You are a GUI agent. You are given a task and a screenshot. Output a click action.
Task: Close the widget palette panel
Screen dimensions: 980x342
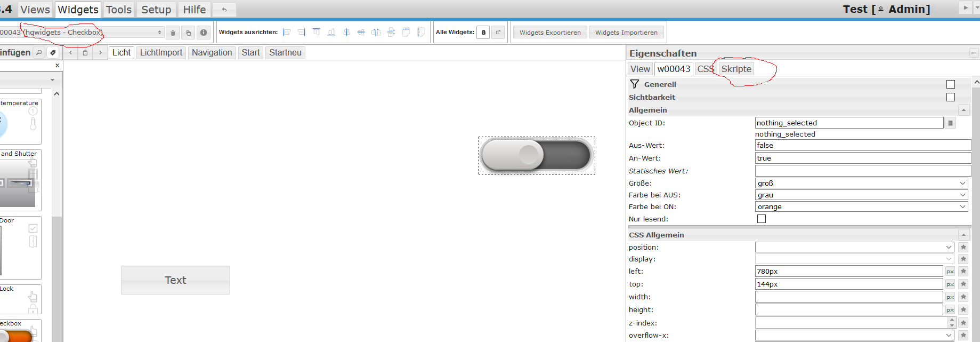coord(58,66)
